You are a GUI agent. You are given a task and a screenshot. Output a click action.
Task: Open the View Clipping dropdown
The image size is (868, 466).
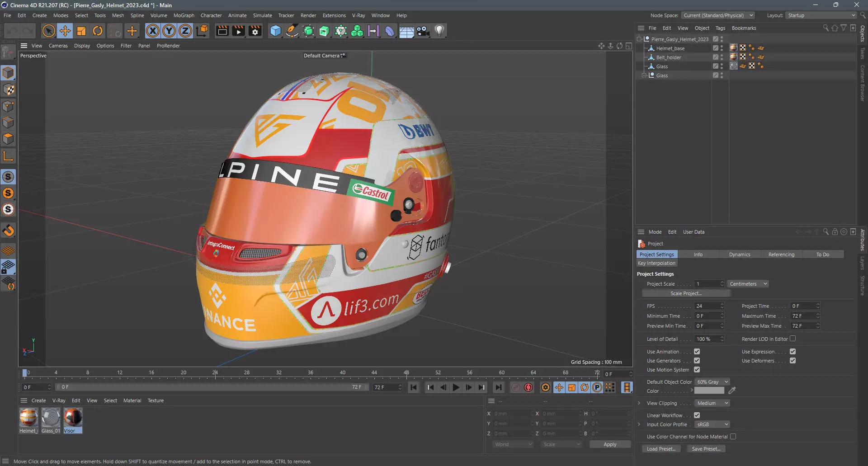pyautogui.click(x=712, y=403)
